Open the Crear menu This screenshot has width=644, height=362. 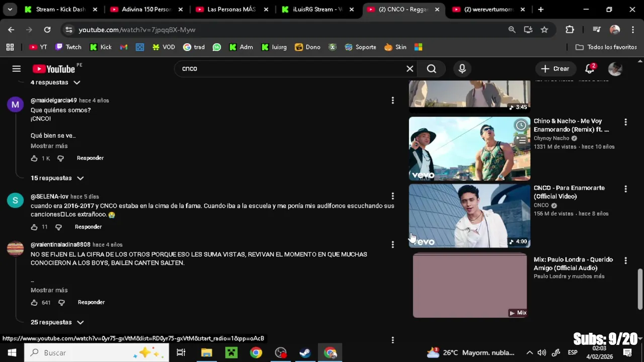click(555, 69)
